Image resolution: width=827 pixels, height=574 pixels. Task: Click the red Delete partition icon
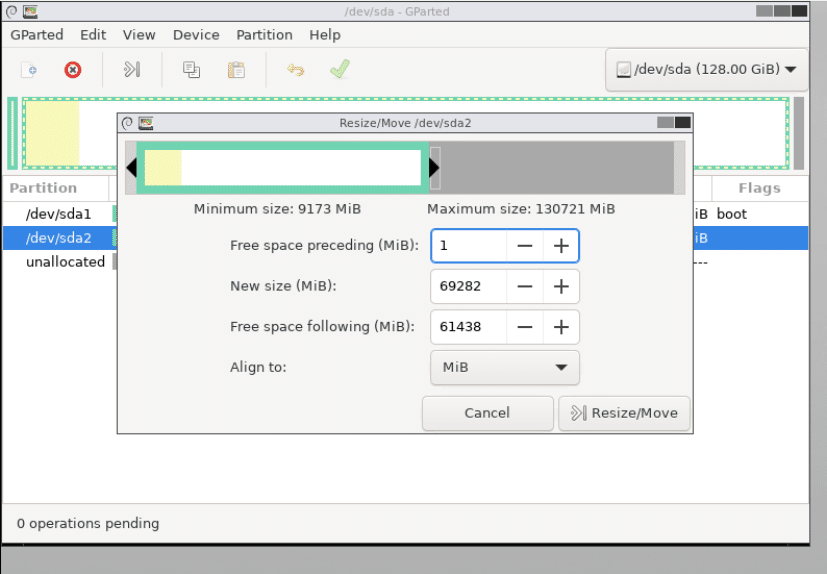(x=73, y=70)
